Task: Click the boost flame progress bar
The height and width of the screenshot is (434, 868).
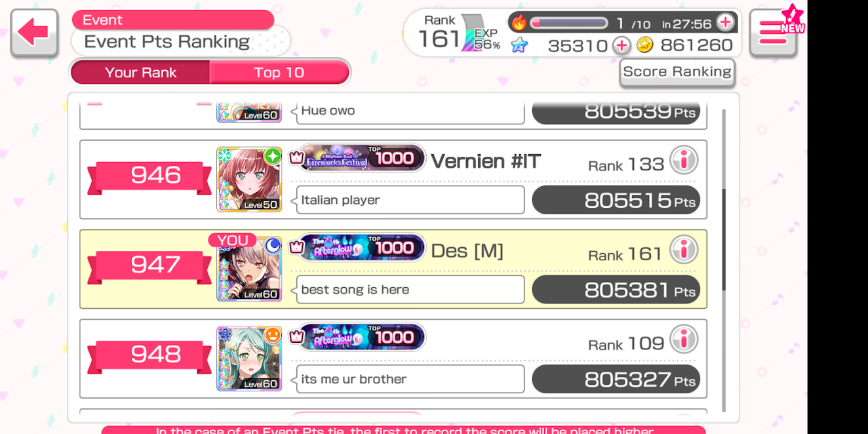Action: pos(568,23)
